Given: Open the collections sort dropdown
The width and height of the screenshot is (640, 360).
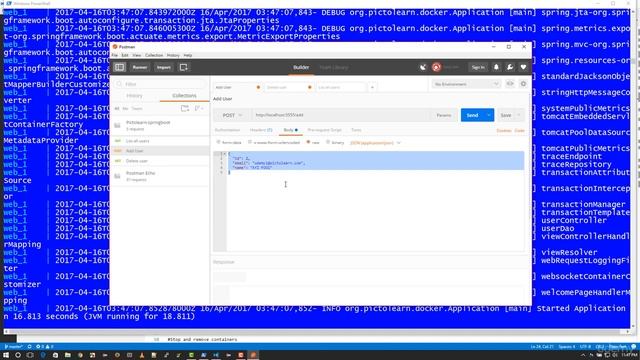Looking at the screenshot, I should point(199,109).
